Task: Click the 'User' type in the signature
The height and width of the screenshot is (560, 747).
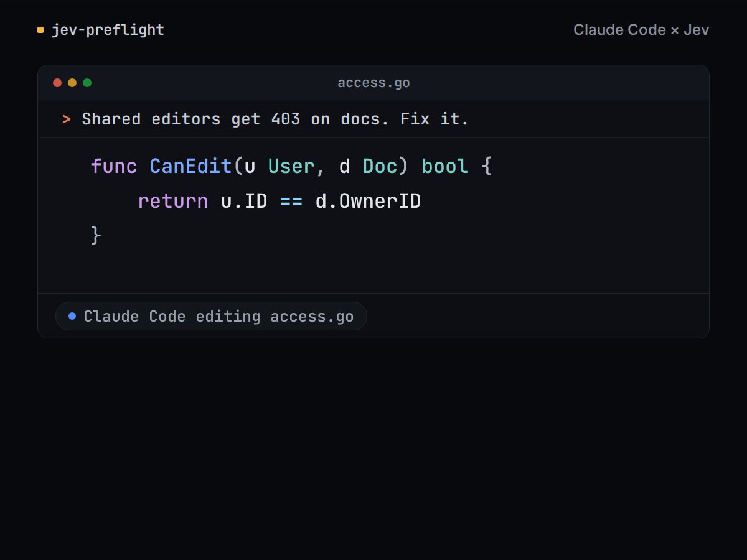Action: 291,167
